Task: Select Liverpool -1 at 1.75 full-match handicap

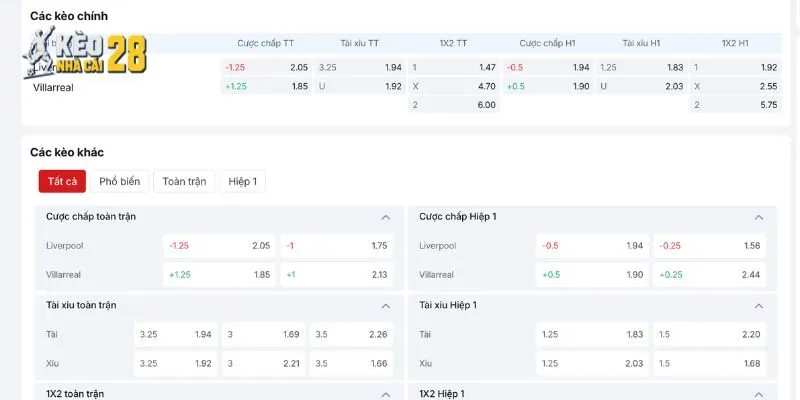Action: pyautogui.click(x=337, y=245)
